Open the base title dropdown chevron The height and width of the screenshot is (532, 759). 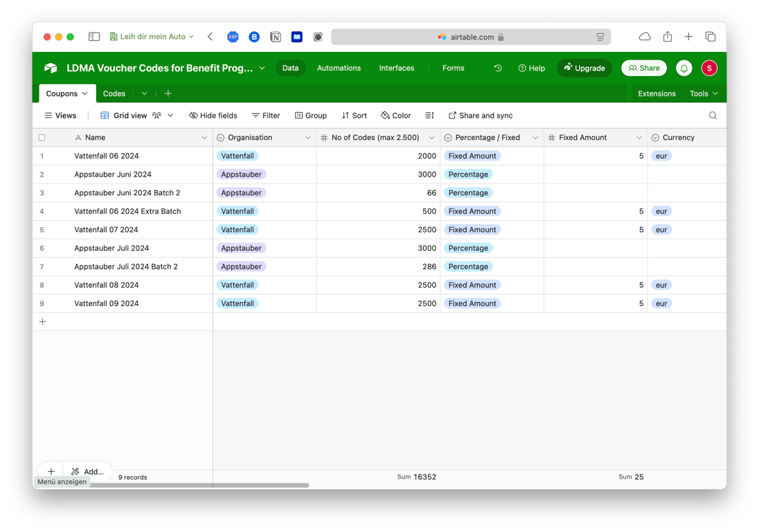[262, 69]
